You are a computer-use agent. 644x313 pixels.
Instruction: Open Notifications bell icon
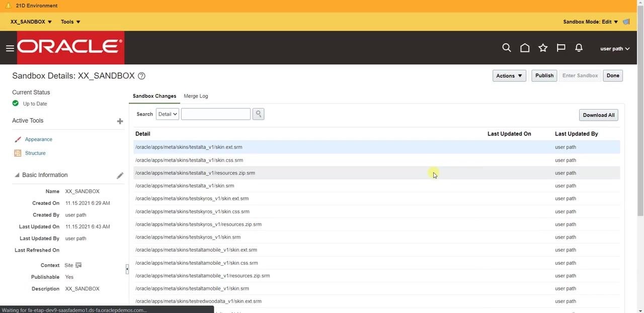point(579,48)
